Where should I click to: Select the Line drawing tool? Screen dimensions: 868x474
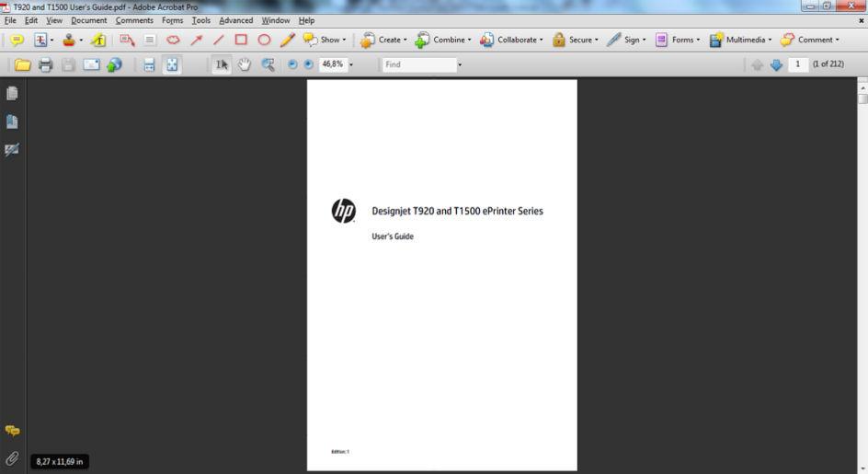(219, 40)
